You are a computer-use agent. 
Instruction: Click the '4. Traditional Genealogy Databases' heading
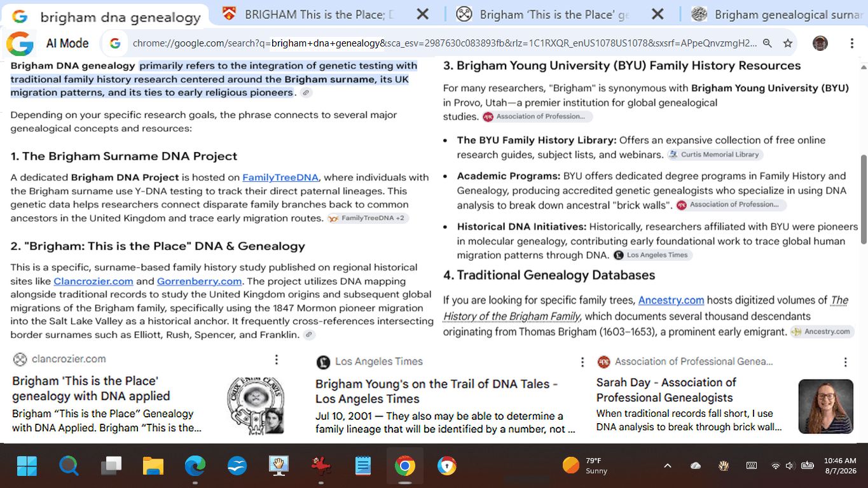click(549, 275)
